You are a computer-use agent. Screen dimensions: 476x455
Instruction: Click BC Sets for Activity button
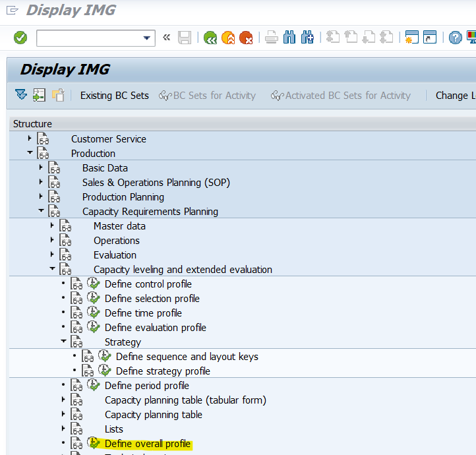[x=207, y=96]
